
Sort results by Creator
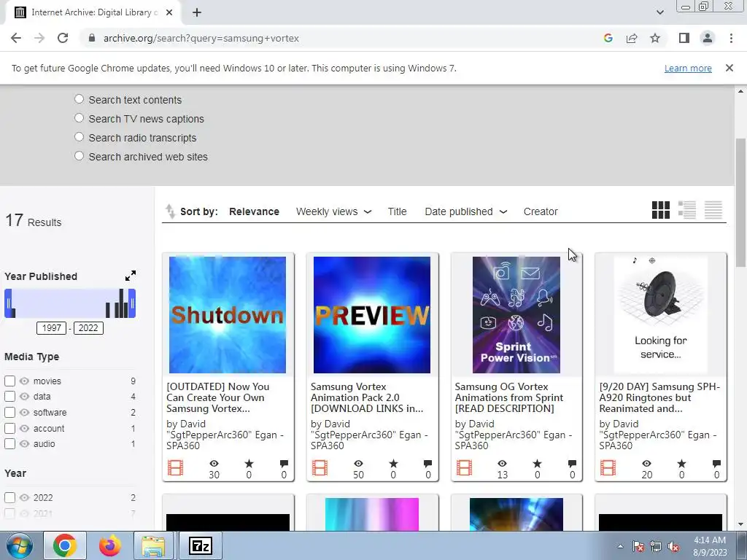coord(541,211)
